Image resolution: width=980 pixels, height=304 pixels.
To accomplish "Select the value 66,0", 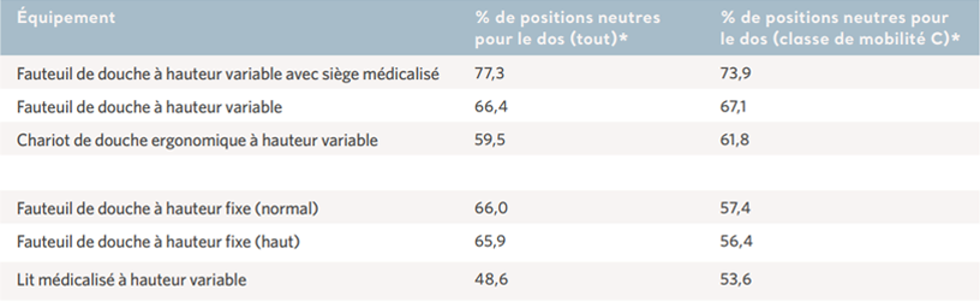I will [491, 207].
